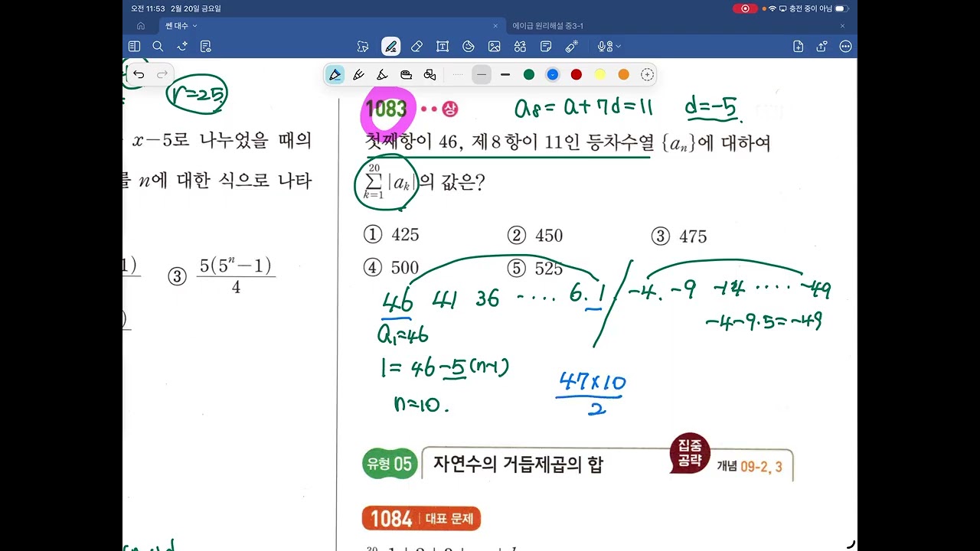Pick the orange pen color

624,74
